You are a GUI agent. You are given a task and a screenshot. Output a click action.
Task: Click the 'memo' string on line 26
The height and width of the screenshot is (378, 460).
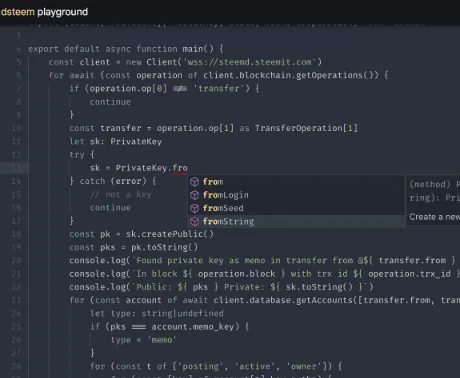tap(162, 340)
